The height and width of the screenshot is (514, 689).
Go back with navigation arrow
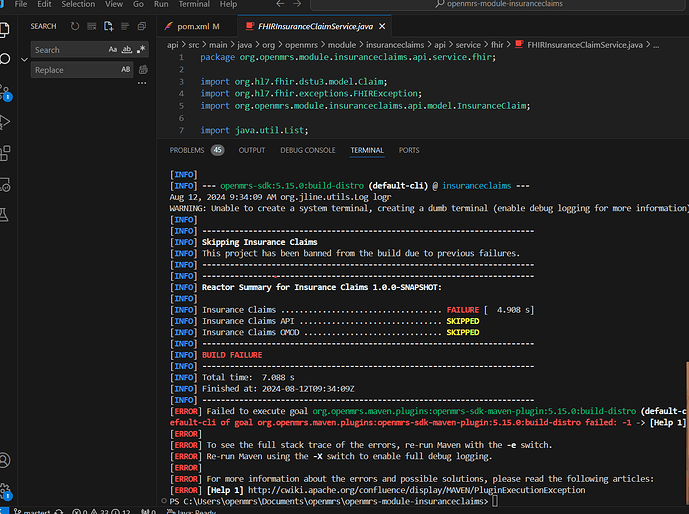point(280,4)
